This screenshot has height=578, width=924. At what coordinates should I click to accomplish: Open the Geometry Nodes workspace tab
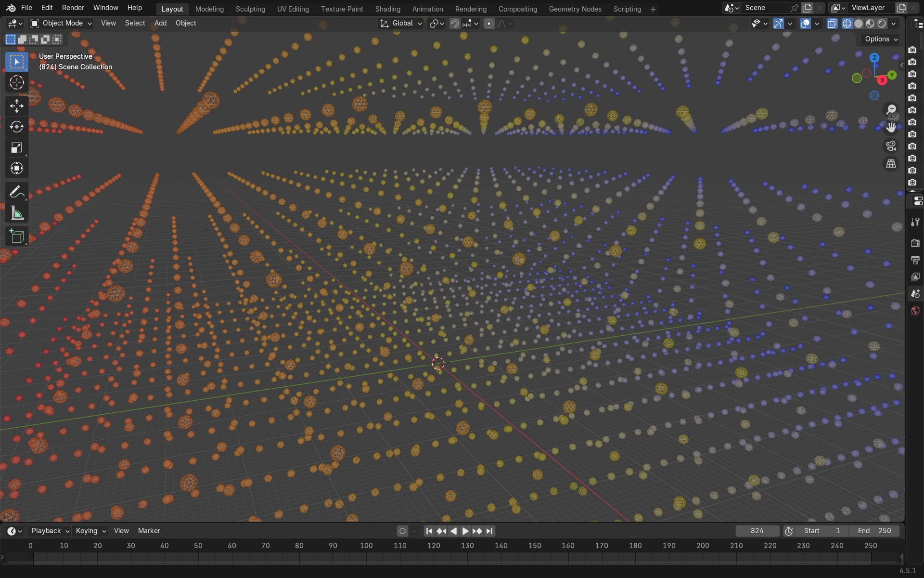pos(575,9)
